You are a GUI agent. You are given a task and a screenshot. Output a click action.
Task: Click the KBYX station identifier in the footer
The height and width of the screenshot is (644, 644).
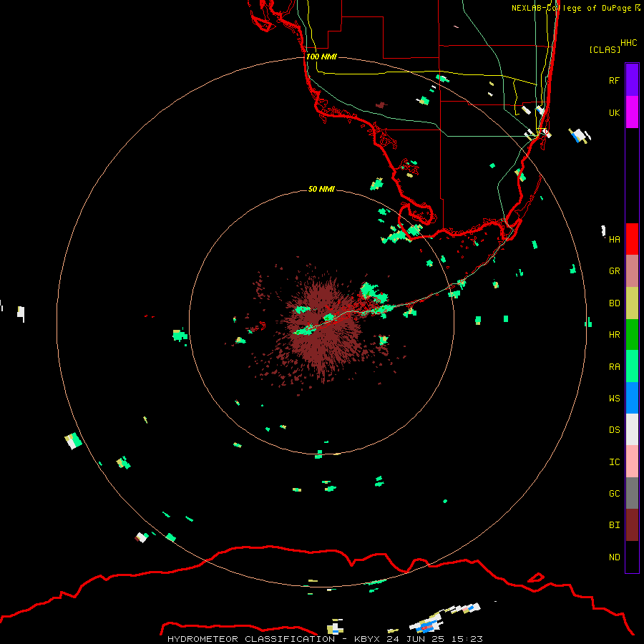click(367, 639)
